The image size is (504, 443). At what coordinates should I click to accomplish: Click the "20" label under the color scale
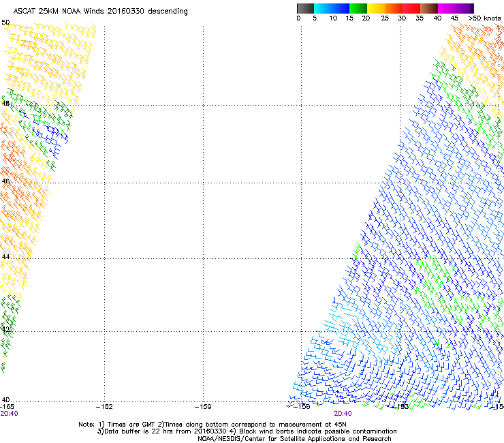(366, 18)
